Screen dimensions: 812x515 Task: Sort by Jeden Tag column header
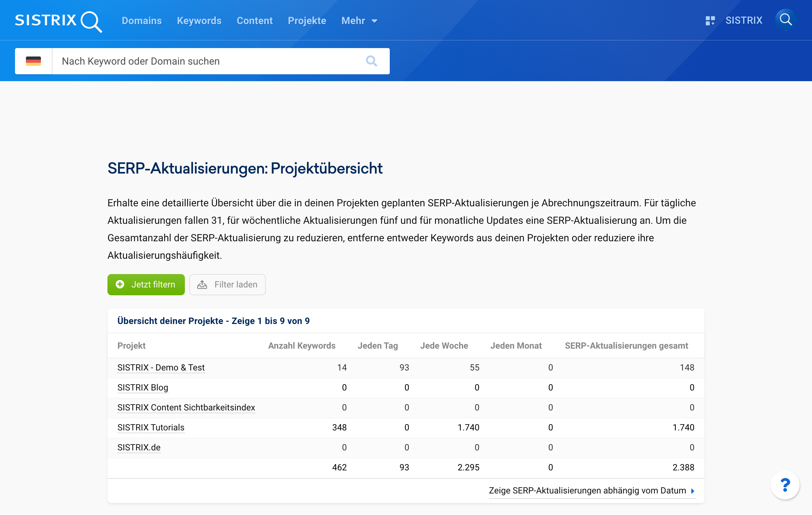378,346
